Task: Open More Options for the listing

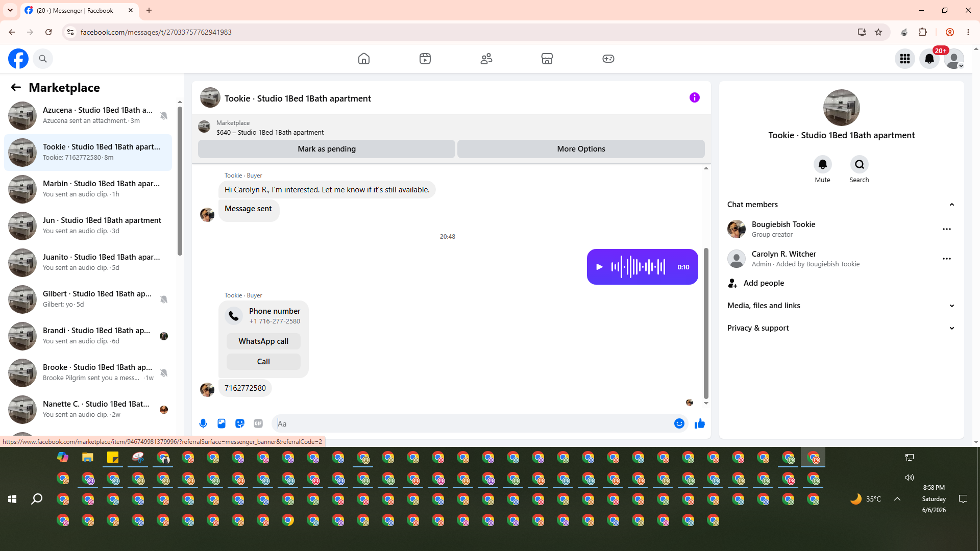Action: pos(581,149)
